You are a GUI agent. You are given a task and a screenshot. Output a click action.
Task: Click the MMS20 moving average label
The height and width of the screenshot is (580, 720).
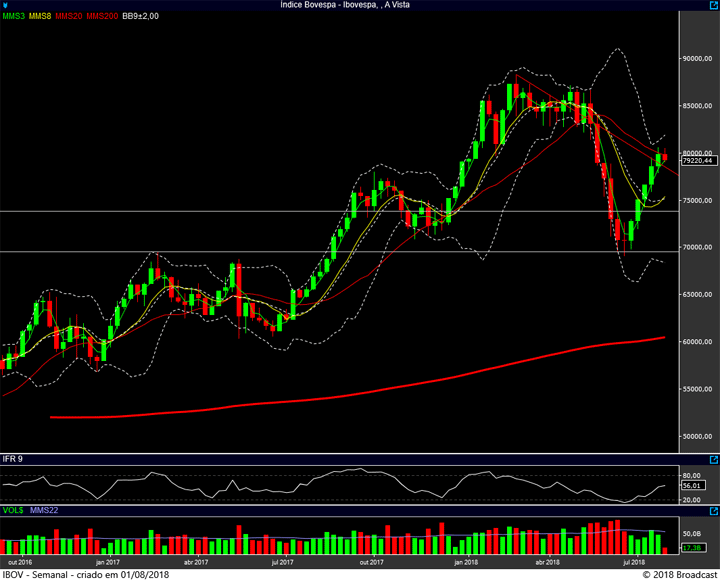[x=71, y=16]
